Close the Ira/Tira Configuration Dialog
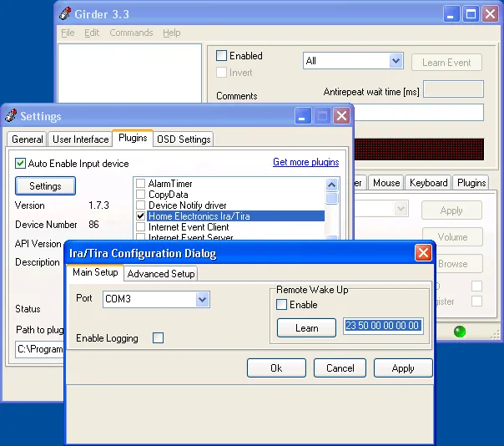 click(x=423, y=253)
